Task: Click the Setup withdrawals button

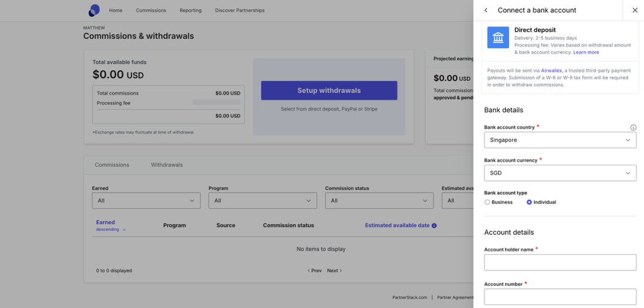Action: coord(329,91)
